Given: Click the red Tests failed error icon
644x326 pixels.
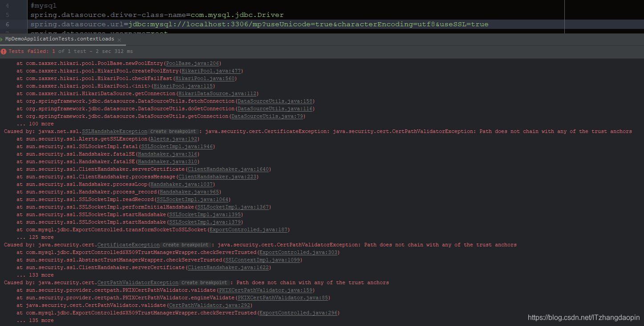Looking at the screenshot, I should 4,51.
